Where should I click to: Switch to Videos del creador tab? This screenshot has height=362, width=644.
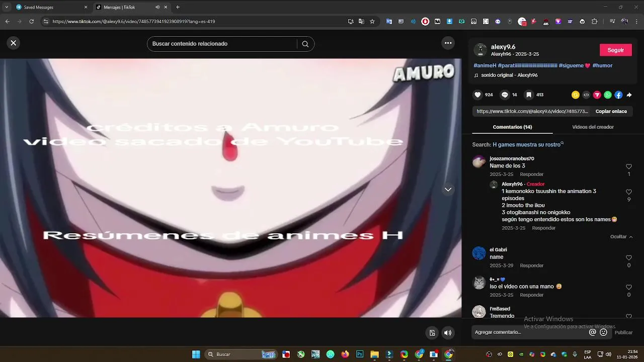[x=593, y=127]
